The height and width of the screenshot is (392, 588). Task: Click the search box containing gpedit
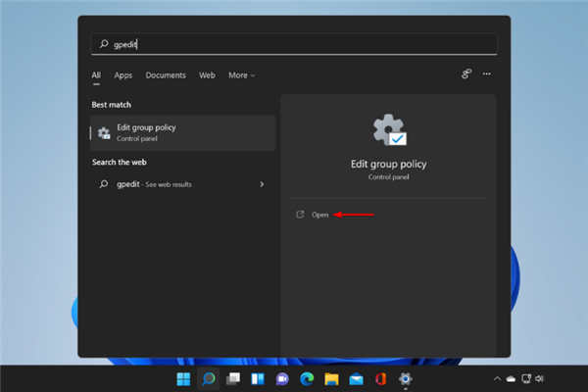point(294,44)
